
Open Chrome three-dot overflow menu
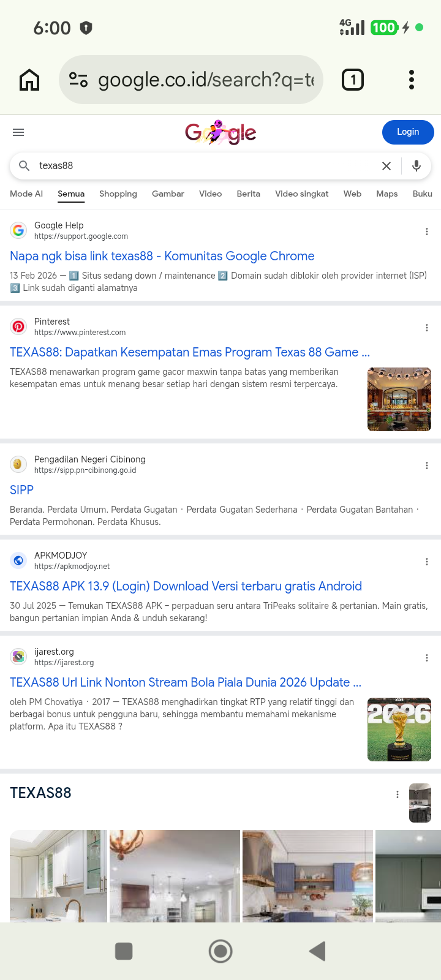click(412, 80)
